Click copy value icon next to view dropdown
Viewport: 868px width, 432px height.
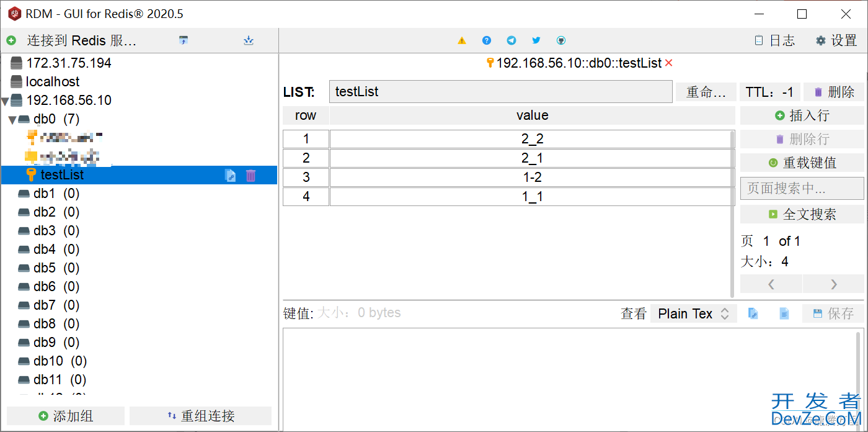753,313
